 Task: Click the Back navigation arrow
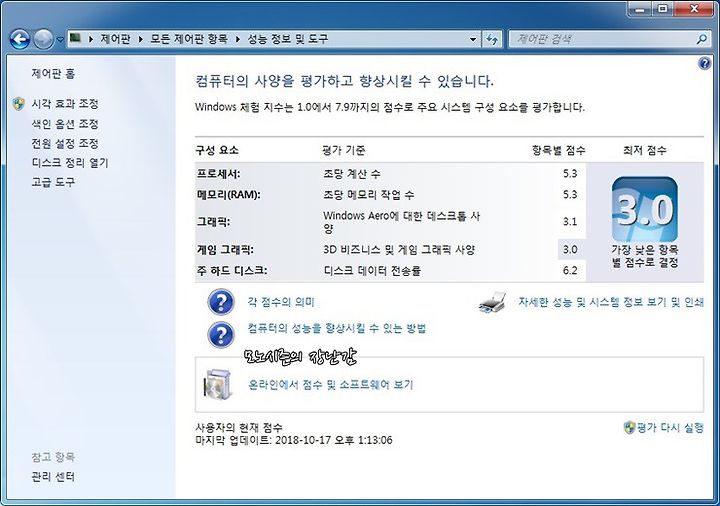click(20, 39)
